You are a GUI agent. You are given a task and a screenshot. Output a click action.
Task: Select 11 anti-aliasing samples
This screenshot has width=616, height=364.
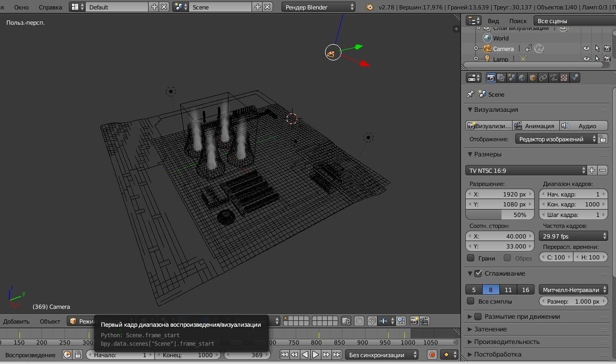[x=508, y=290]
